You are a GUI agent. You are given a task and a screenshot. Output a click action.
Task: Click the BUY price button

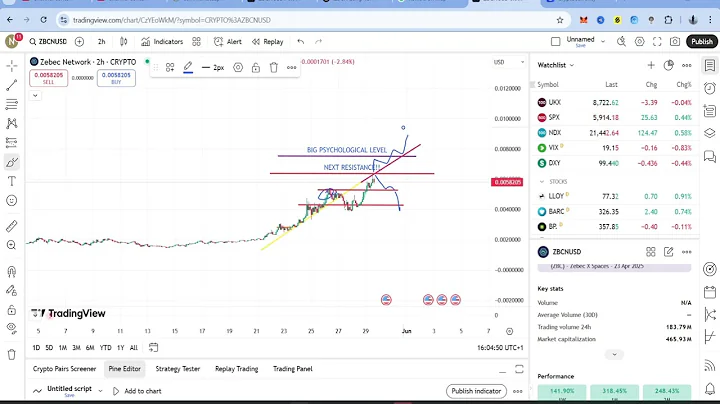(x=116, y=78)
